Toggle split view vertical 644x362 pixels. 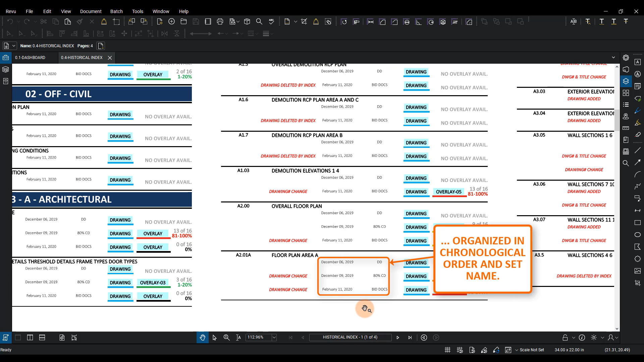(30, 338)
